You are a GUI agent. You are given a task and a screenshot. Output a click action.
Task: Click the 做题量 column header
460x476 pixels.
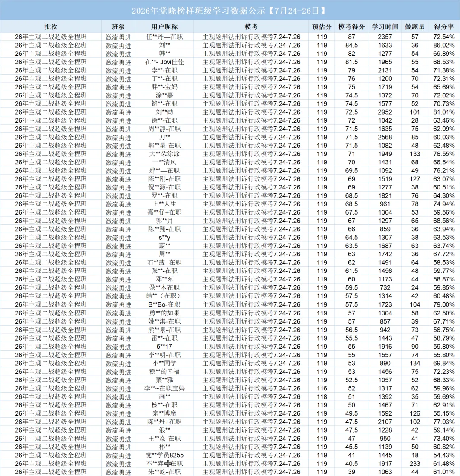(x=415, y=27)
